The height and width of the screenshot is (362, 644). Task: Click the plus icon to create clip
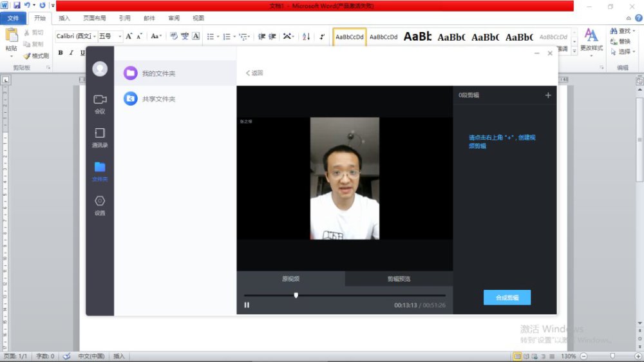pyautogui.click(x=548, y=95)
